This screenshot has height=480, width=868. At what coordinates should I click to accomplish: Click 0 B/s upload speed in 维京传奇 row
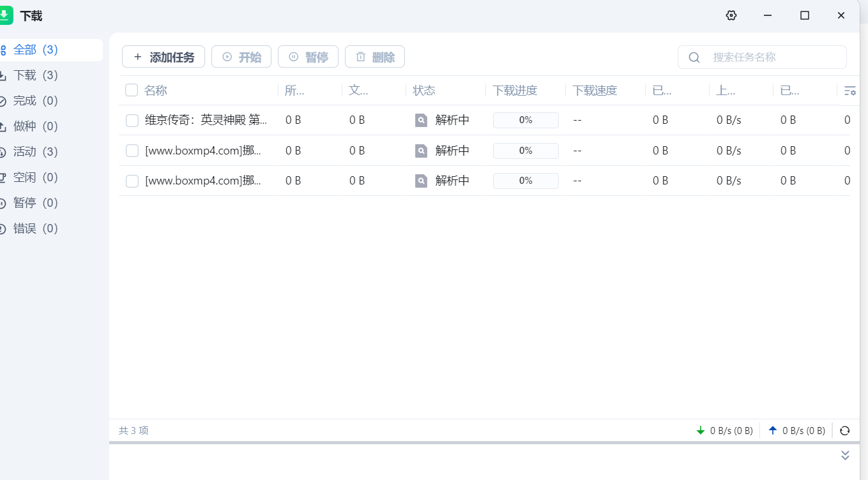[x=729, y=120]
